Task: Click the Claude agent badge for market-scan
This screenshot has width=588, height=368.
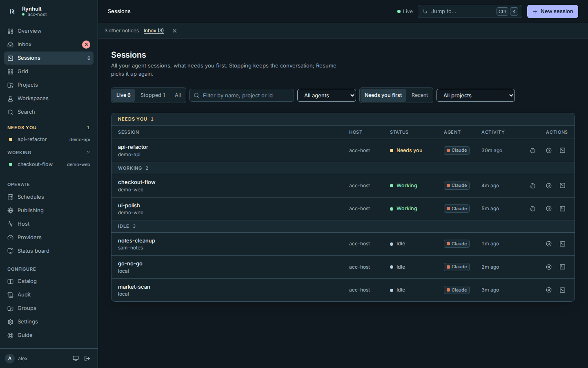Action: (457, 290)
